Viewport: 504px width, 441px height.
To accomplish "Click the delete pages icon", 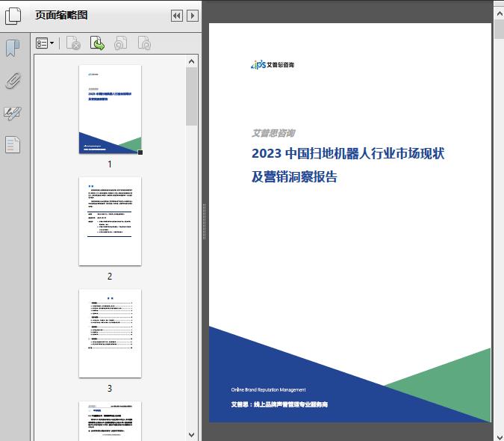I will point(73,43).
